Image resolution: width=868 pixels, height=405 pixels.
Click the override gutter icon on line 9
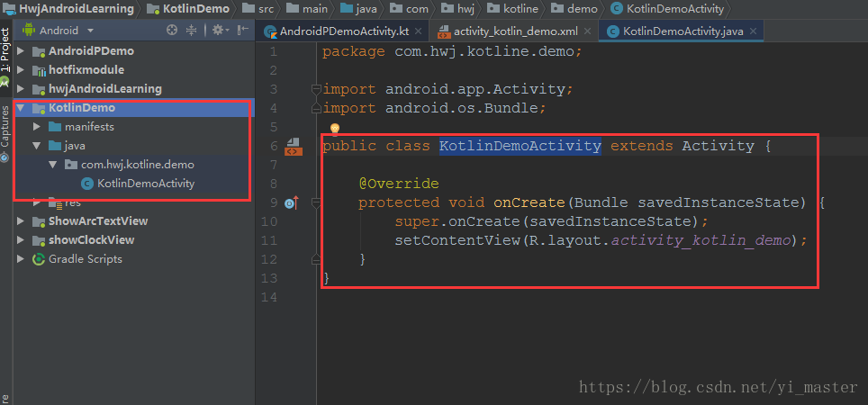click(291, 203)
